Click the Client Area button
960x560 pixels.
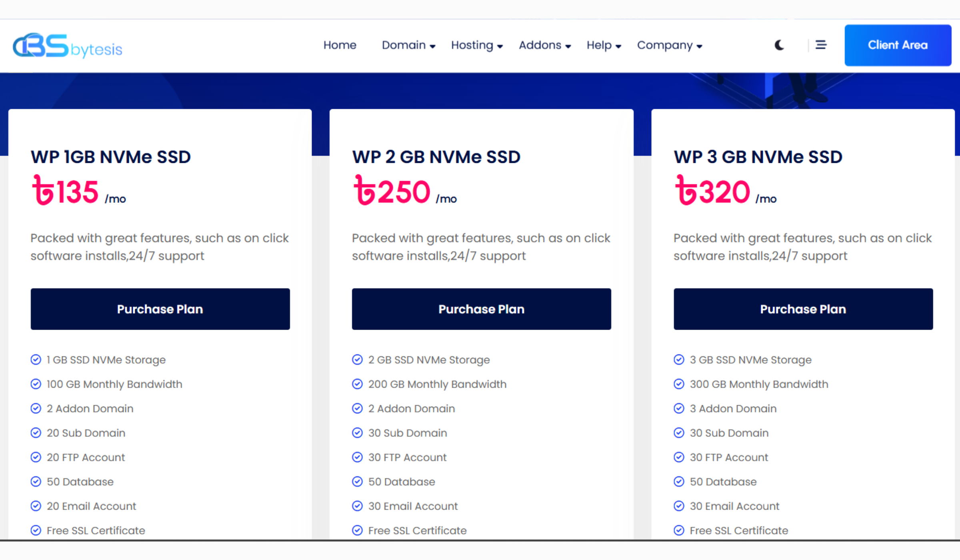(x=898, y=45)
